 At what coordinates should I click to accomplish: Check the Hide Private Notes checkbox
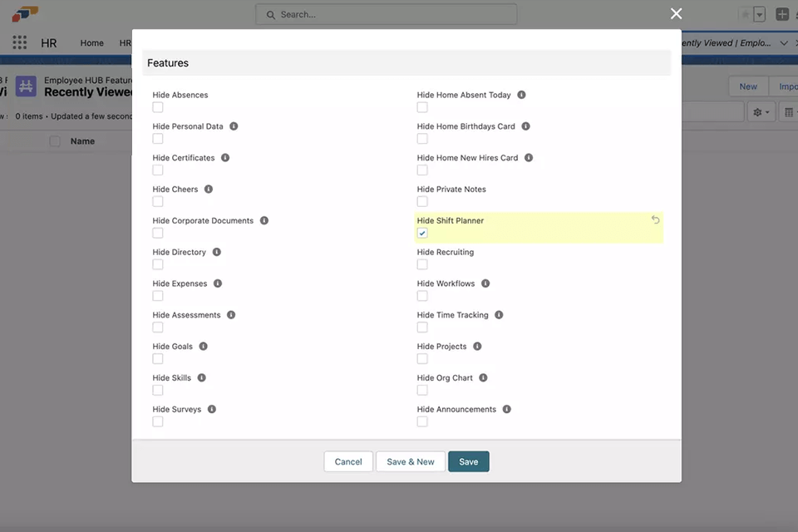(422, 202)
